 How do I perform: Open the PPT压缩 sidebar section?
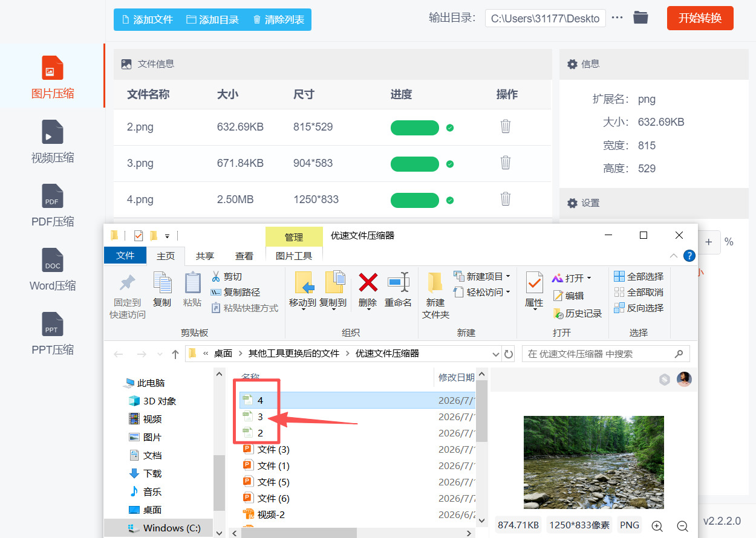[x=53, y=335]
